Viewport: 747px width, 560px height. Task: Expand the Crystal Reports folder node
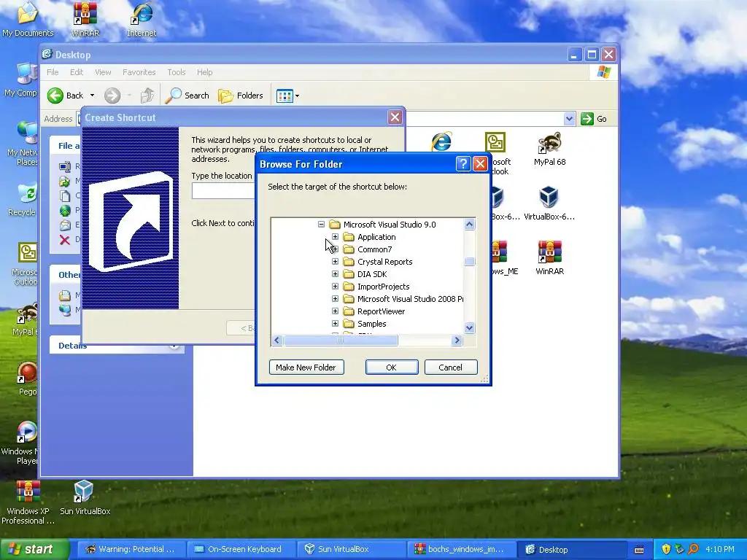click(x=335, y=262)
